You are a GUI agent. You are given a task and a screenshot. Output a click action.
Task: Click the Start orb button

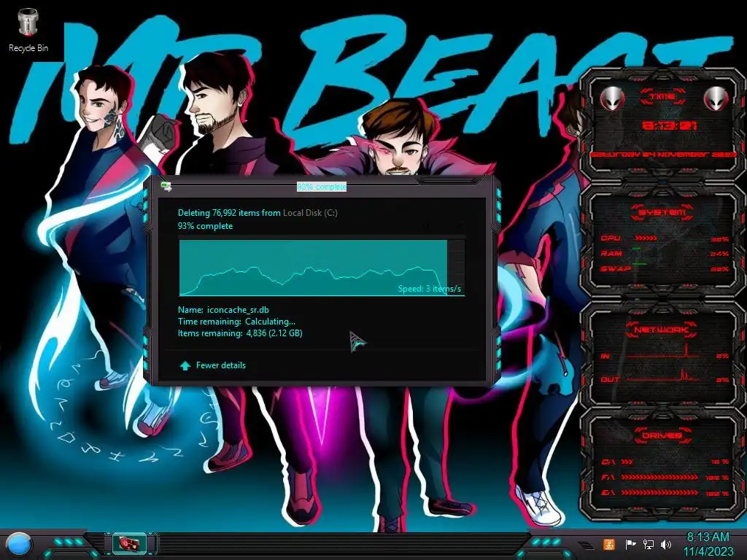click(18, 545)
